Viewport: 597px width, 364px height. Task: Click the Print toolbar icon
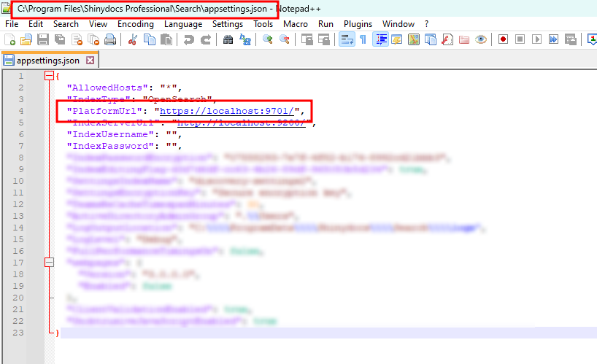[x=110, y=39]
